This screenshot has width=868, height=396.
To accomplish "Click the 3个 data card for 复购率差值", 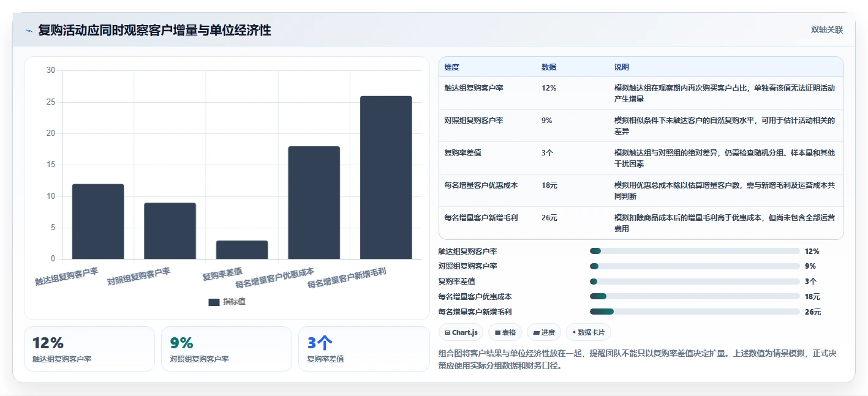I will pos(364,349).
